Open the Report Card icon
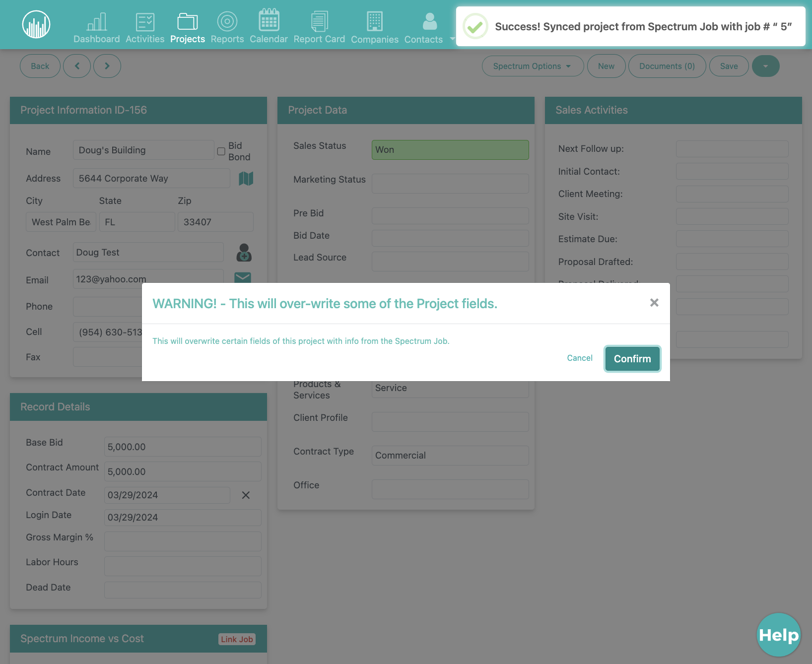This screenshot has width=812, height=664. [319, 21]
